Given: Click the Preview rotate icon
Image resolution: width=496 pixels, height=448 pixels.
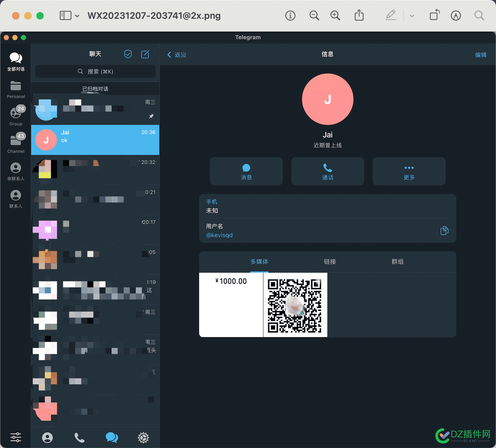Looking at the screenshot, I should point(434,15).
